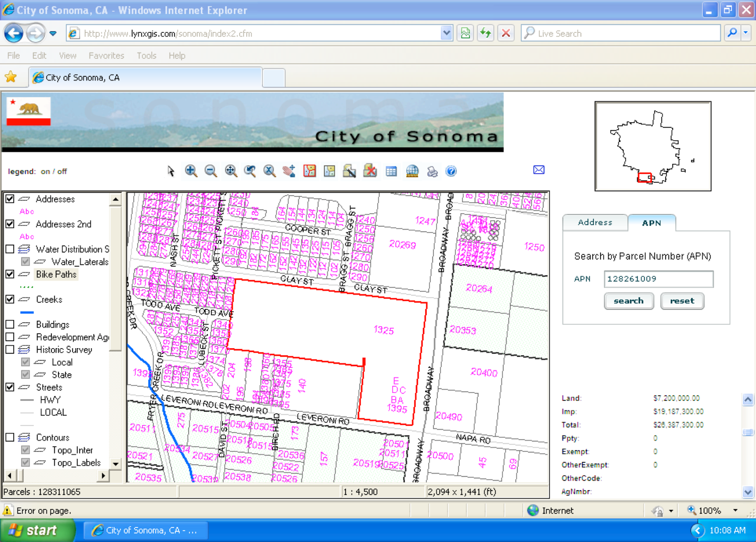Image resolution: width=756 pixels, height=542 pixels.
Task: Click the globe measure tool
Action: [412, 171]
